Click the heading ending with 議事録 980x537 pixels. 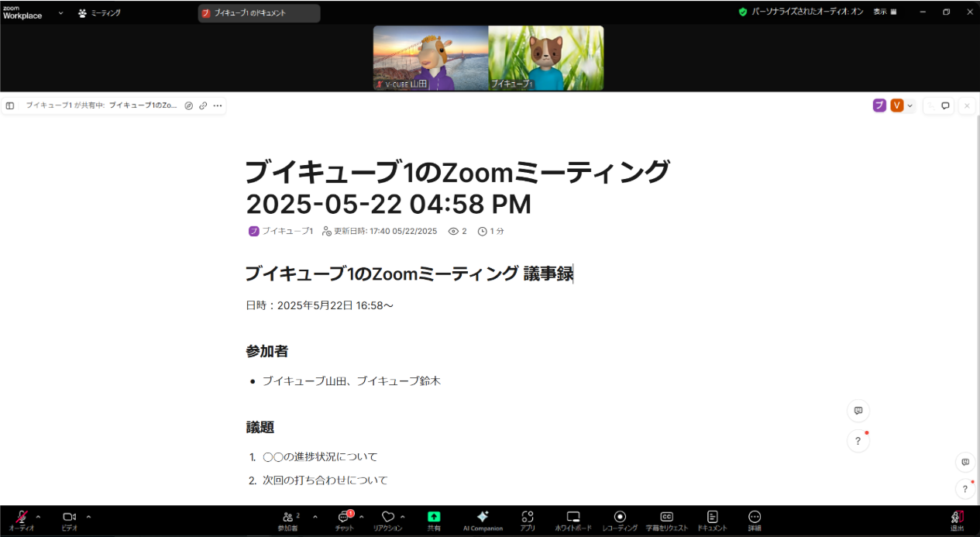click(x=409, y=274)
